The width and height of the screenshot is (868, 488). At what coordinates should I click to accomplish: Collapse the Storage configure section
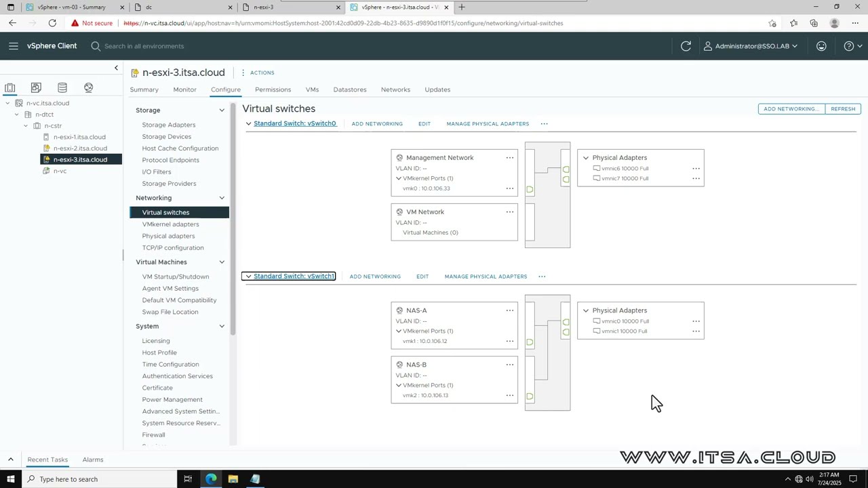222,110
